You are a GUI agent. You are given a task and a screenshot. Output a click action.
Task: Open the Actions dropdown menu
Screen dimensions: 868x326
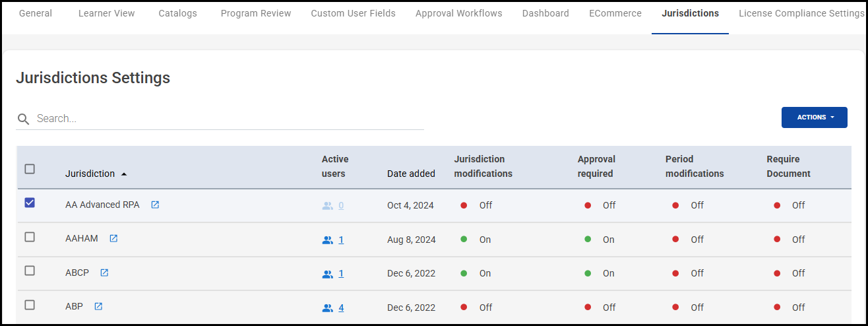(814, 117)
